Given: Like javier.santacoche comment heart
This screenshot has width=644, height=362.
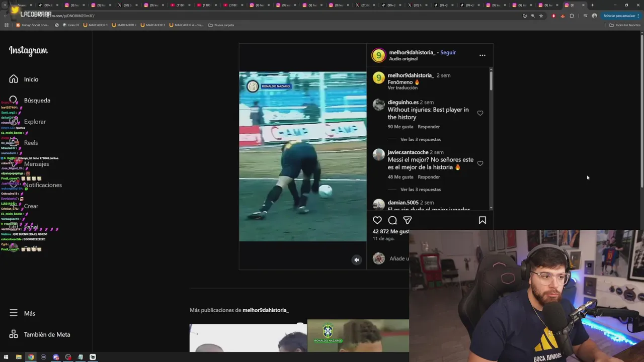Looking at the screenshot, I should [480, 163].
